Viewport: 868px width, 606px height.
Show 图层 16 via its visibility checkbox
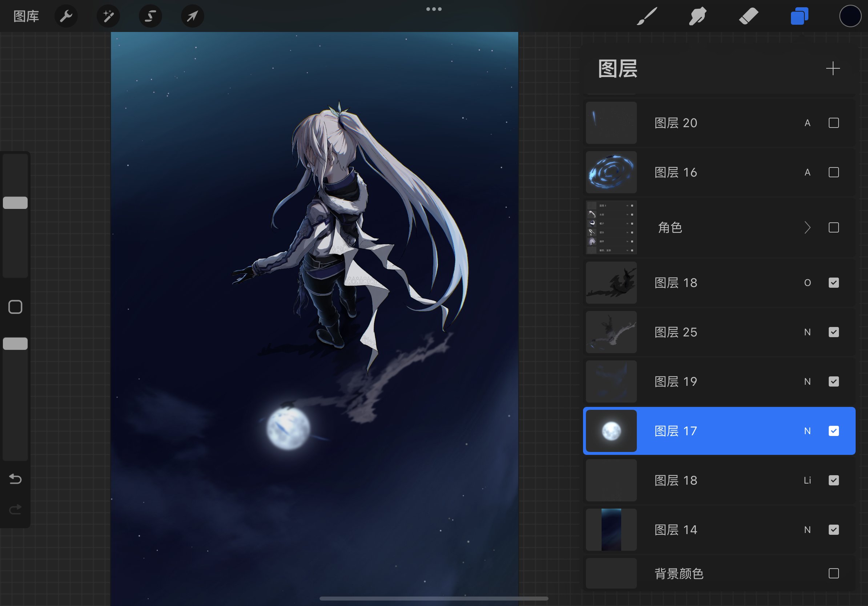pyautogui.click(x=833, y=172)
